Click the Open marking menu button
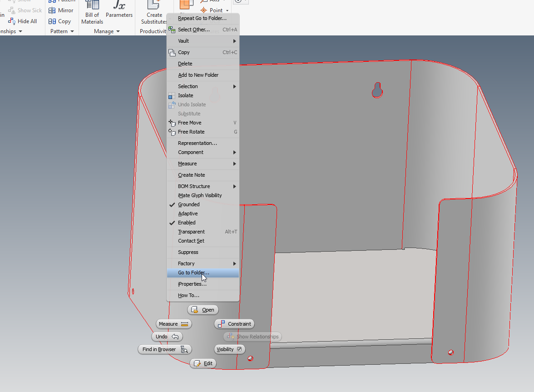The image size is (534, 392). click(203, 310)
